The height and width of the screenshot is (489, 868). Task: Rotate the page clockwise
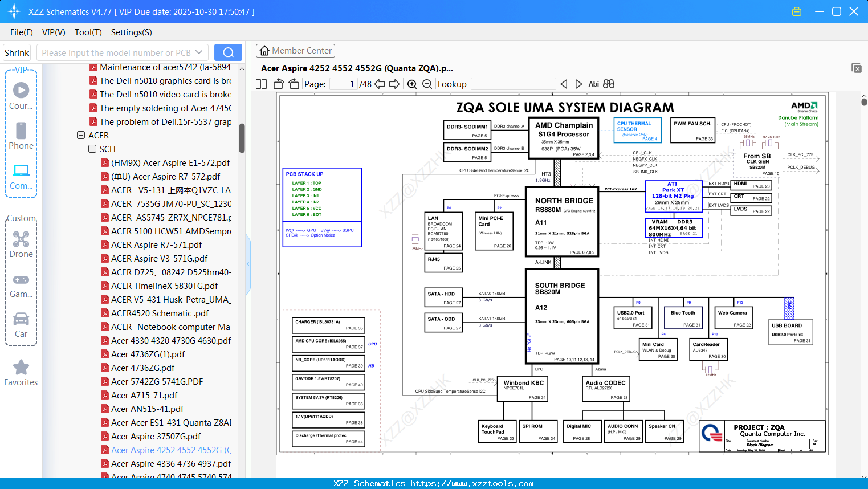coord(294,84)
